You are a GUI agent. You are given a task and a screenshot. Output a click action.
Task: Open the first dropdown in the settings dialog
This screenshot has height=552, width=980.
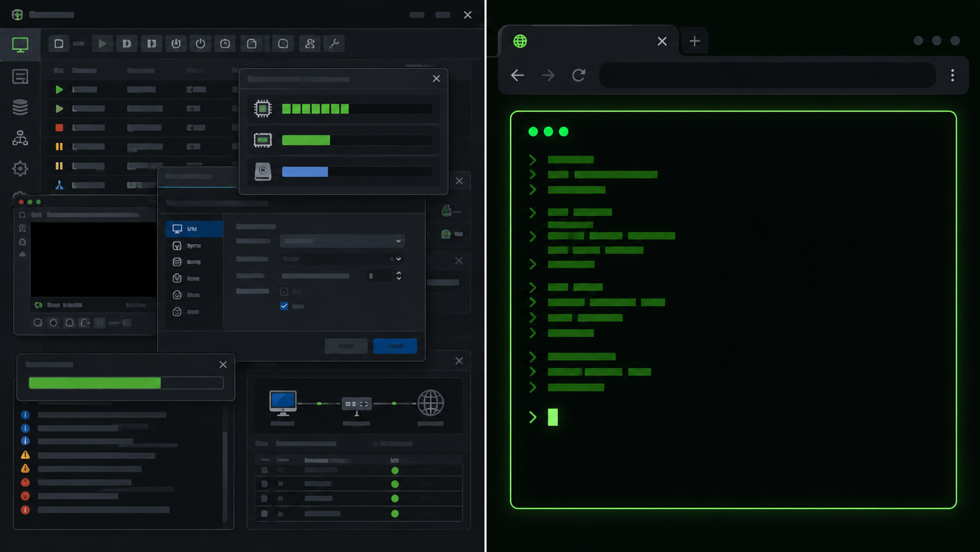point(342,241)
